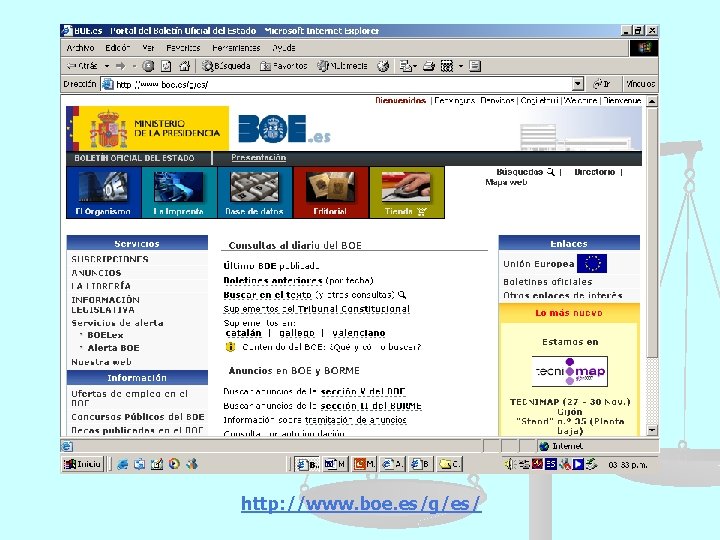The width and height of the screenshot is (720, 540).
Task: Open the Tienda shop tile
Action: point(406,192)
